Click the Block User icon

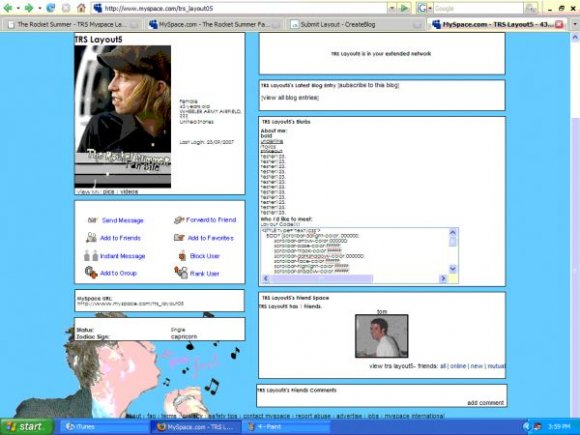click(x=182, y=256)
